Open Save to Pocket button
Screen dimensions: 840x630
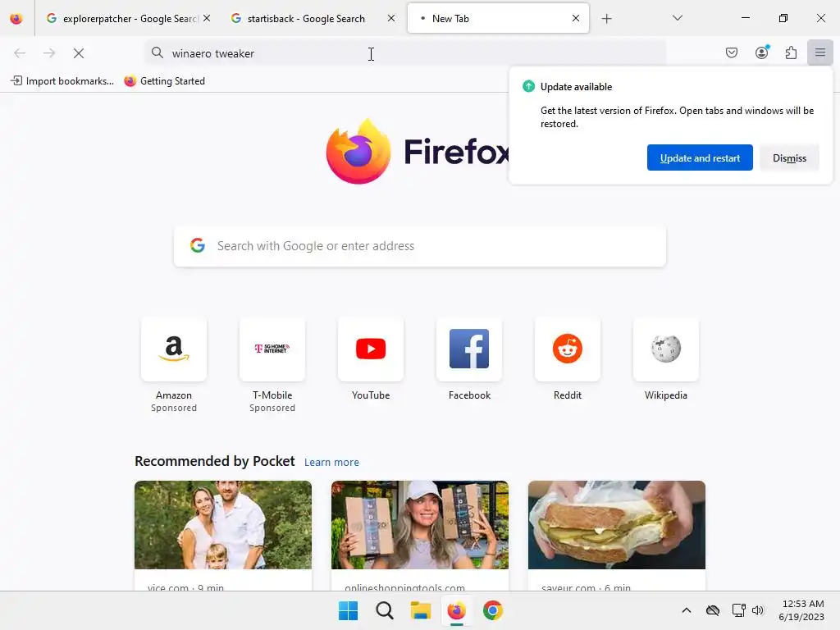tap(732, 52)
